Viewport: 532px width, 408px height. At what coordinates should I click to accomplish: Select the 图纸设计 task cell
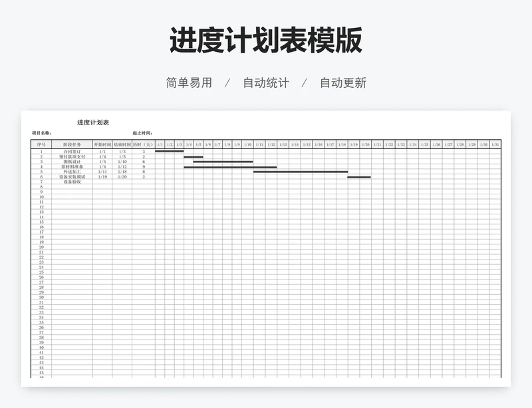pos(72,162)
